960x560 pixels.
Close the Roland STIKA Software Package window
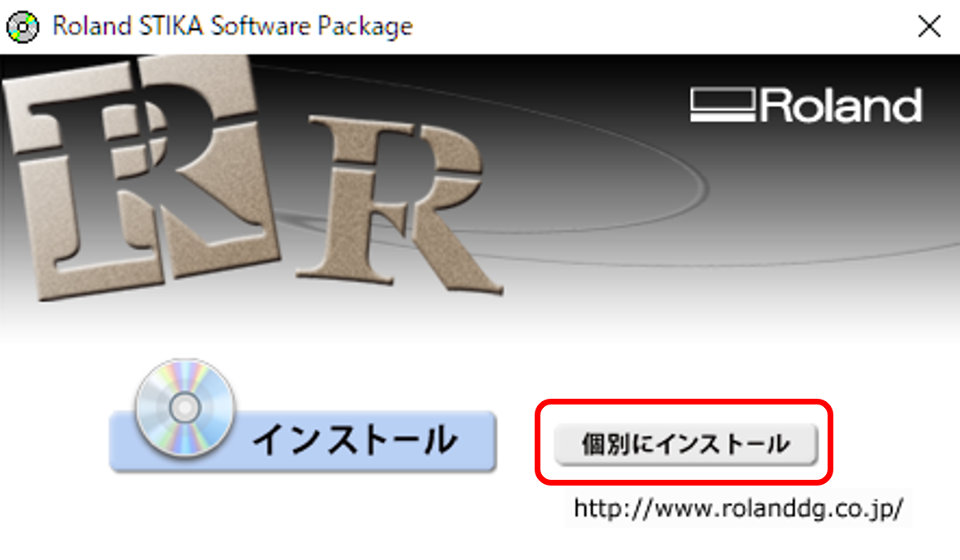coord(929,26)
